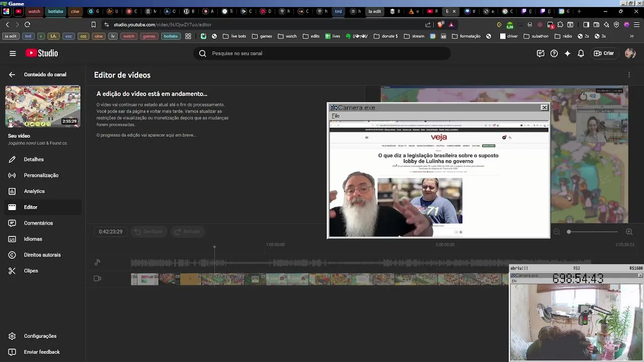Click the 1:00:00:00 timeline ruler mark
Viewport: 644px width, 362px height.
275,245
